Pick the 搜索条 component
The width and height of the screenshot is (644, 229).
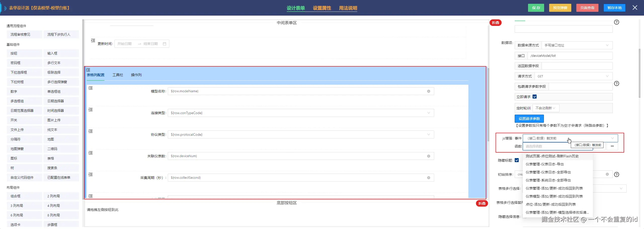pos(61,168)
